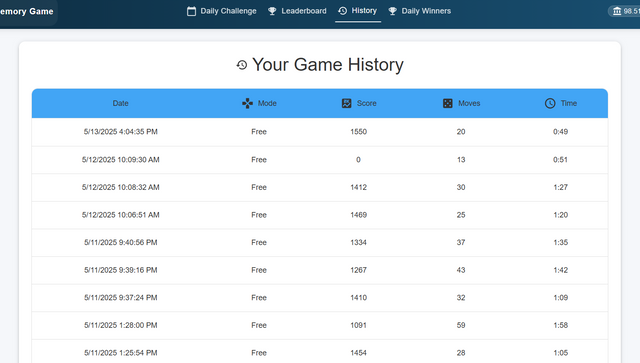Click moves value 25
640x363 pixels.
[x=461, y=215]
